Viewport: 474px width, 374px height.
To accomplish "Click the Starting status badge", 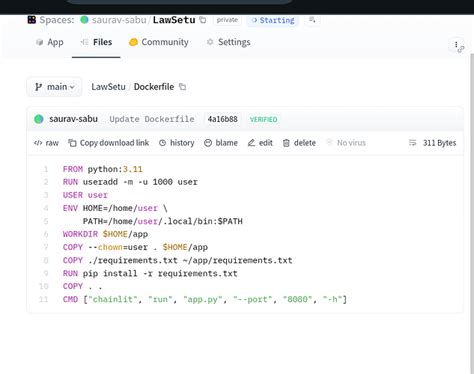I will point(273,20).
